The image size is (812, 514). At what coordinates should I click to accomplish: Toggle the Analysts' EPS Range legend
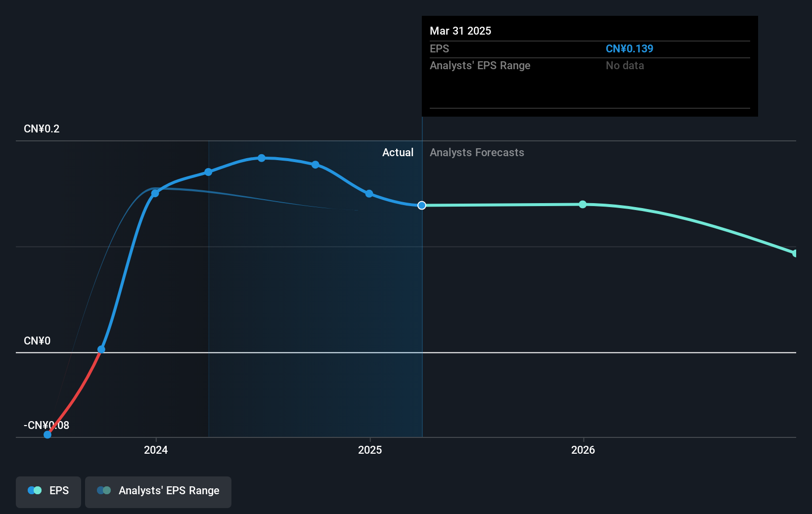(x=158, y=492)
